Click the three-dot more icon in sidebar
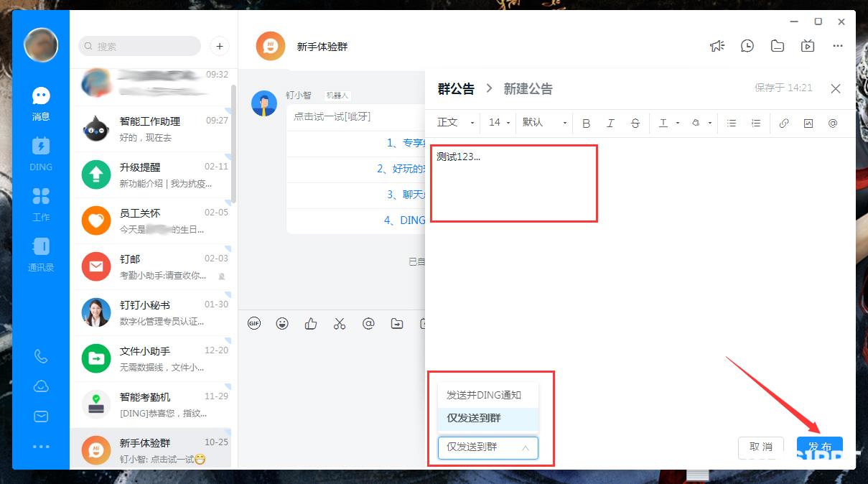Screen dimensions: 868x484 coord(41,447)
